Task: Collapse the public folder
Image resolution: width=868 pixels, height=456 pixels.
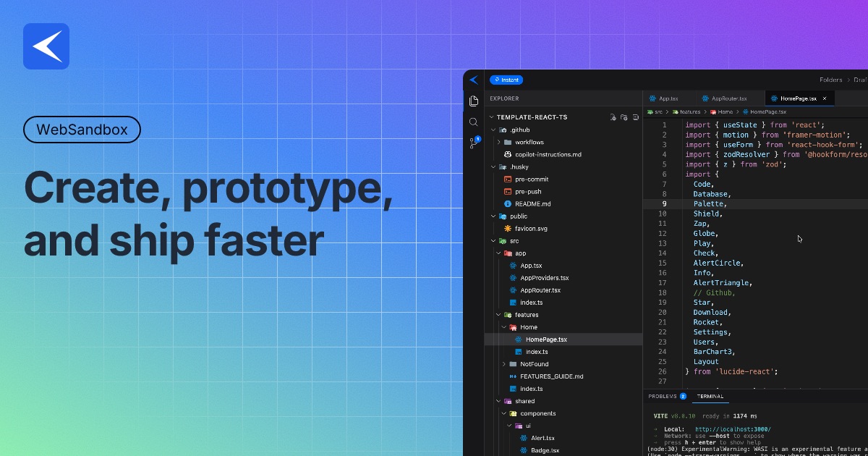Action: (x=493, y=216)
